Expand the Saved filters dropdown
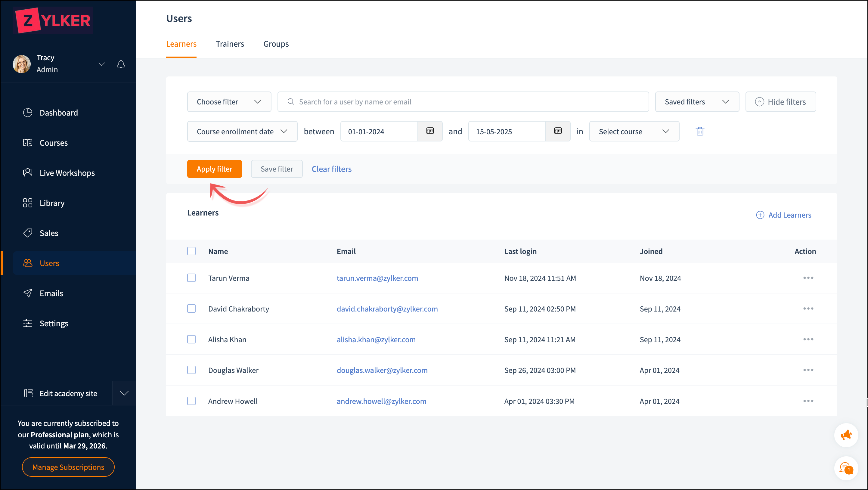Image resolution: width=868 pixels, height=490 pixels. click(x=697, y=102)
